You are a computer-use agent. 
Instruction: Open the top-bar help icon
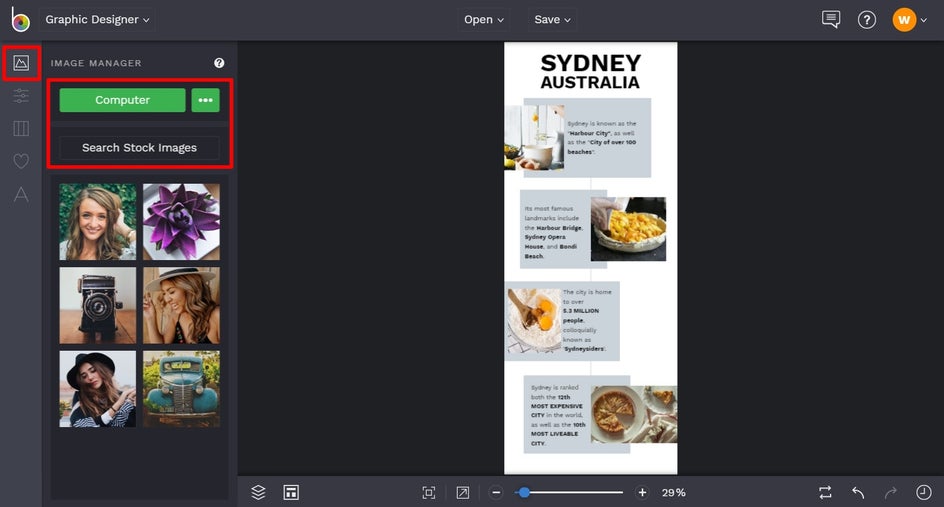pyautogui.click(x=866, y=20)
